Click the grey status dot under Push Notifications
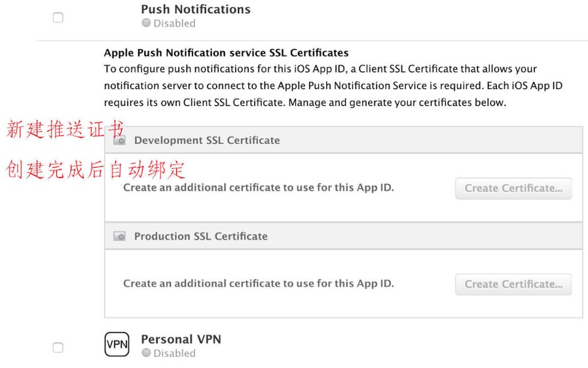588x368 pixels. (x=146, y=24)
